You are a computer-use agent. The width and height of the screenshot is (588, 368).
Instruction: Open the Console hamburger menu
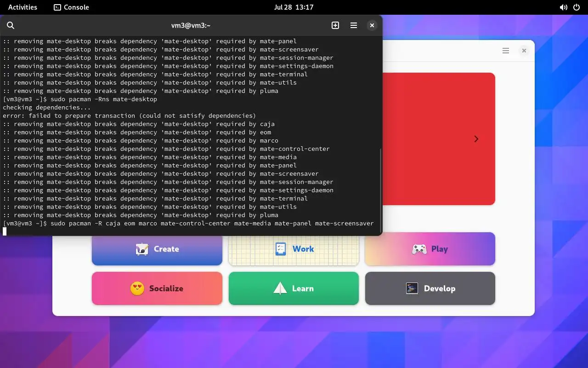[354, 25]
